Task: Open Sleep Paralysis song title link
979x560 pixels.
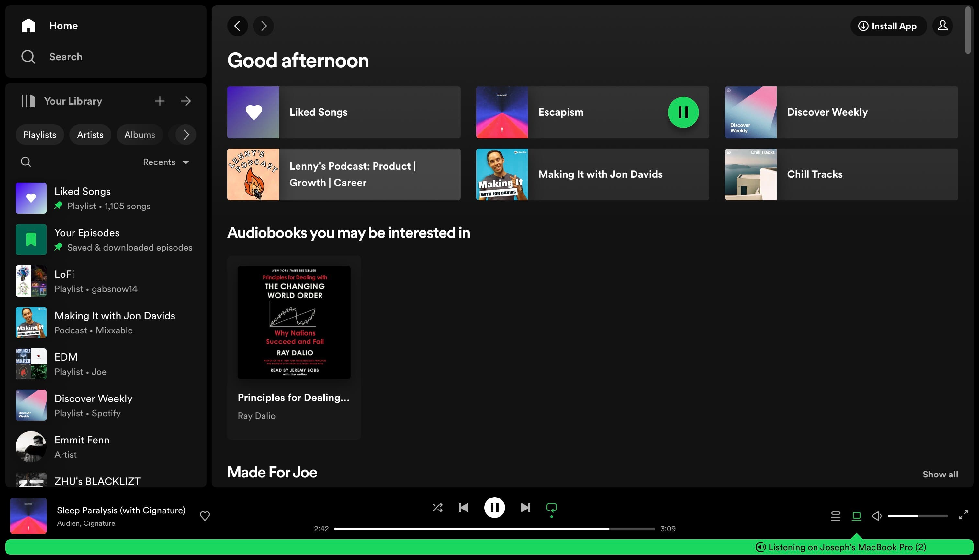Action: (x=121, y=510)
